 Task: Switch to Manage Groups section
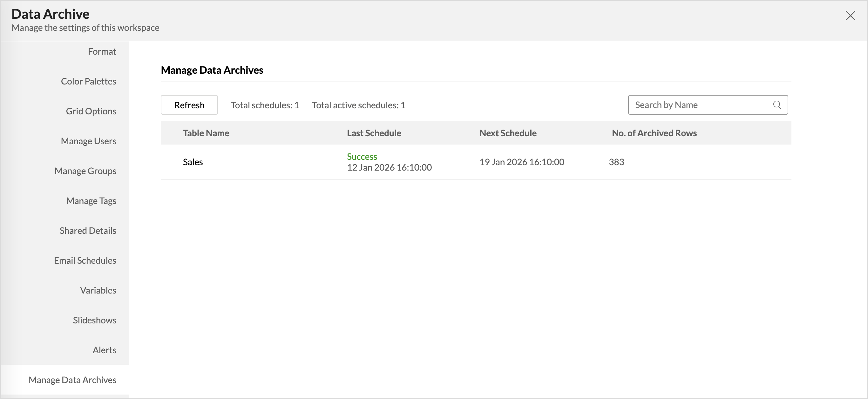85,171
